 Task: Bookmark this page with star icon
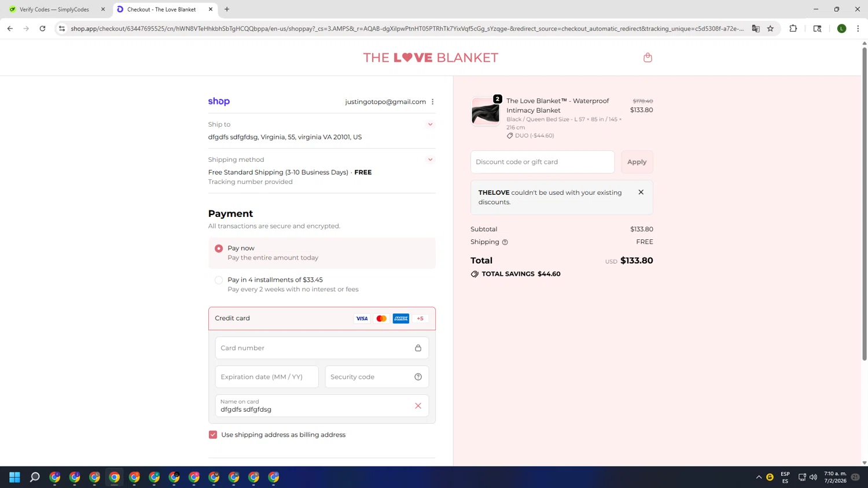coord(770,28)
